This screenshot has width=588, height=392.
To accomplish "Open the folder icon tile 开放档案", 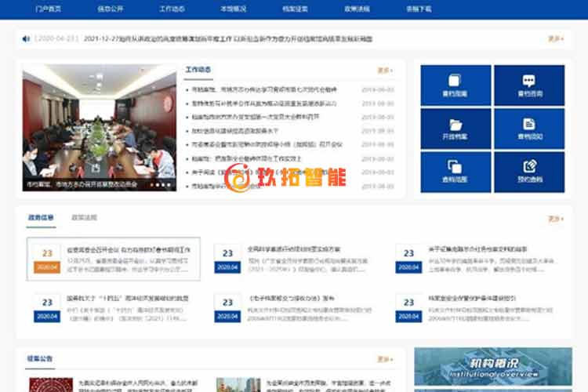I will tap(456, 129).
